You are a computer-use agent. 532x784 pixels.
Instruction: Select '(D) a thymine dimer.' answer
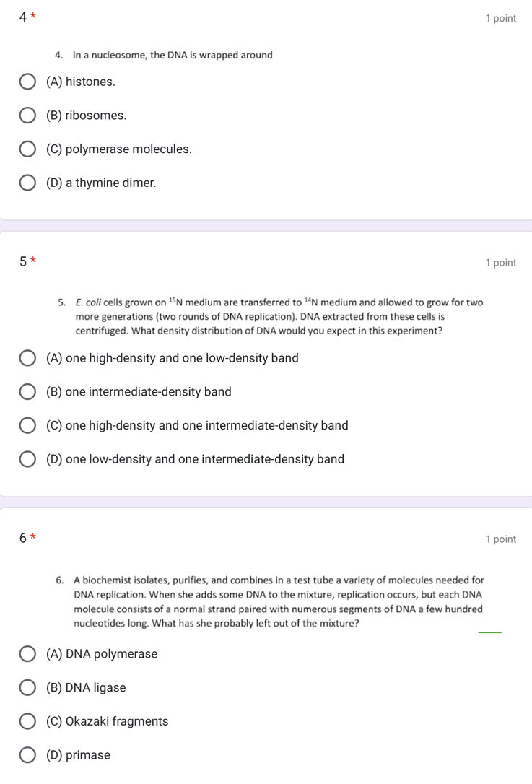(x=27, y=183)
